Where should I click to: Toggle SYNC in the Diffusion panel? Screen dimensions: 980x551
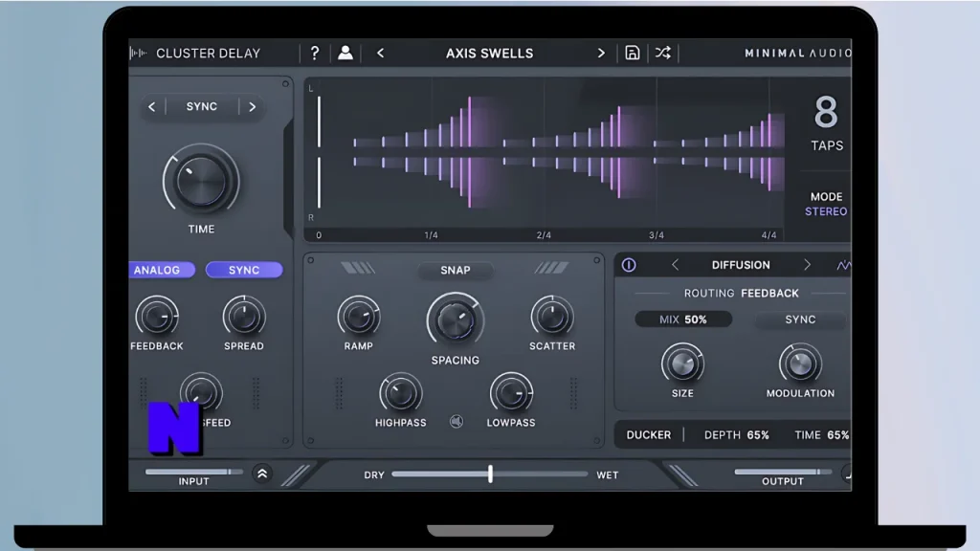coord(800,320)
